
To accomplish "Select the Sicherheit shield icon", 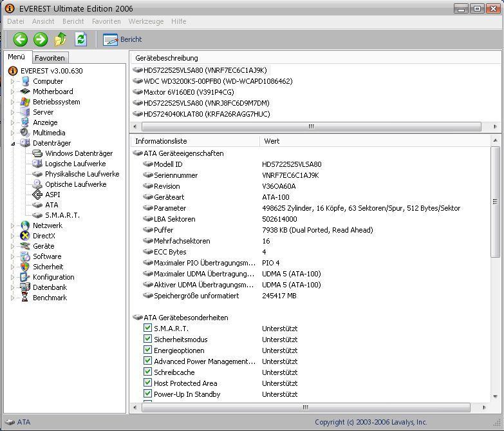I will point(25,267).
